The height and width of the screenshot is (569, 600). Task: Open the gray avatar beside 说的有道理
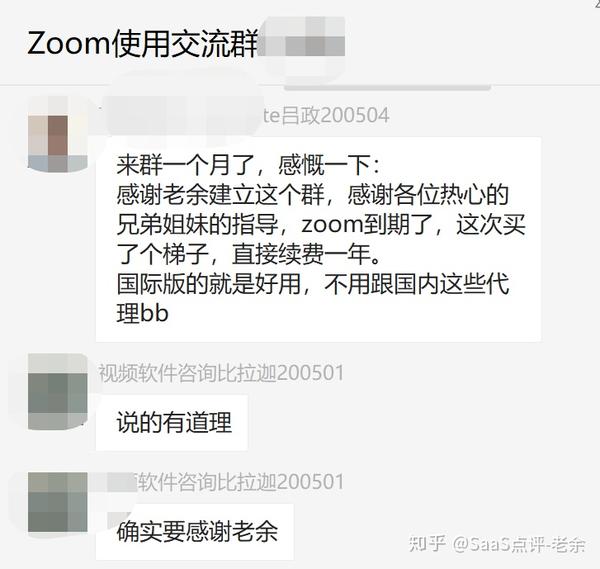point(58,391)
